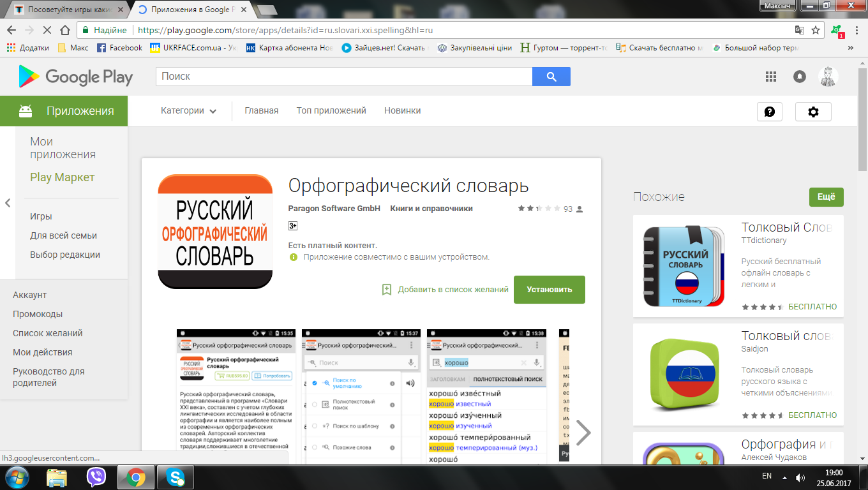The image size is (868, 490).
Task: Open the notifications bell icon
Action: (x=799, y=77)
